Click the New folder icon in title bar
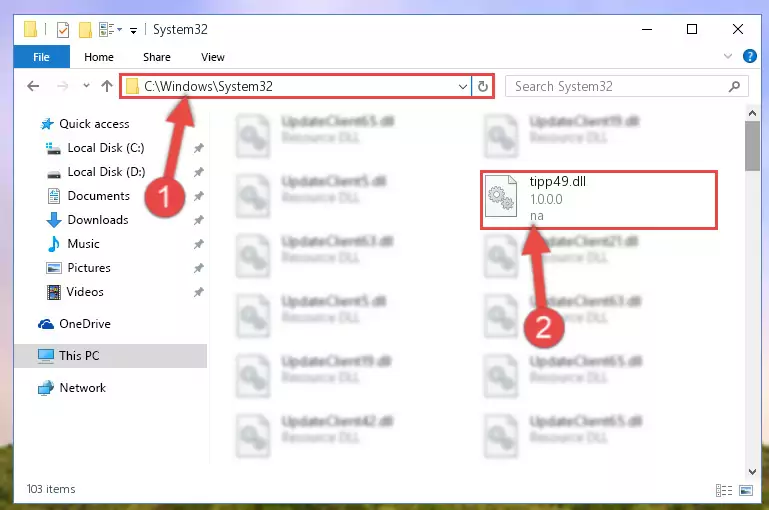Image resolution: width=769 pixels, height=510 pixels. tap(85, 30)
